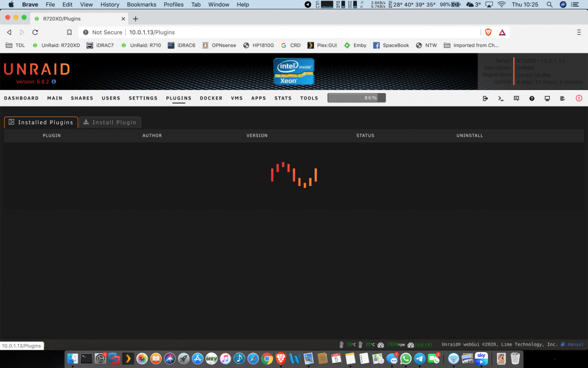Open the Shares menu item
Image resolution: width=588 pixels, height=368 pixels.
82,98
